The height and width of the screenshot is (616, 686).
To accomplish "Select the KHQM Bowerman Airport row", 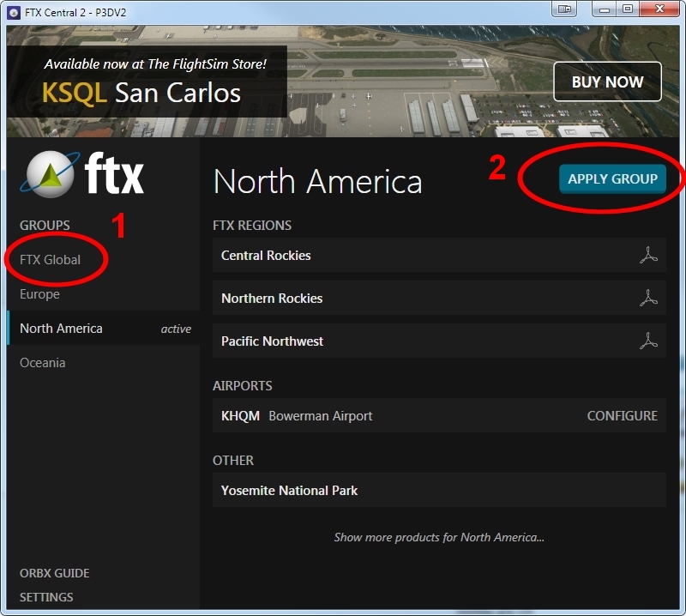I will [x=439, y=415].
